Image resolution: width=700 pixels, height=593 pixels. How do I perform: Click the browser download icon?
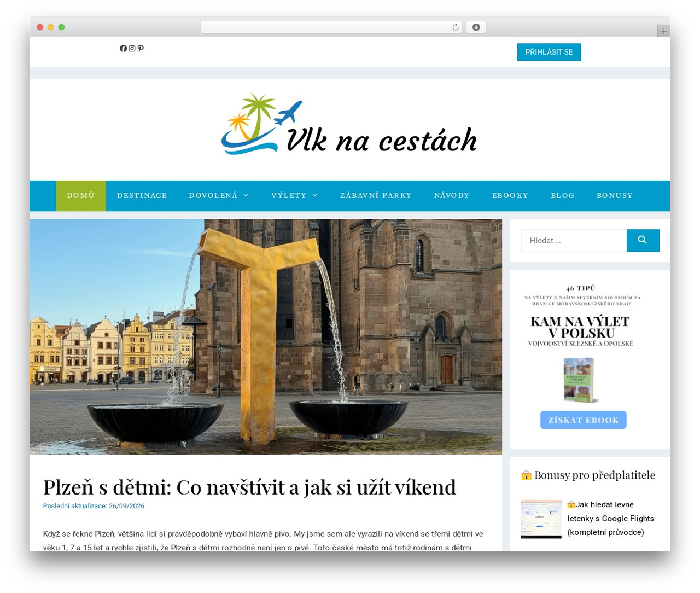point(476,27)
